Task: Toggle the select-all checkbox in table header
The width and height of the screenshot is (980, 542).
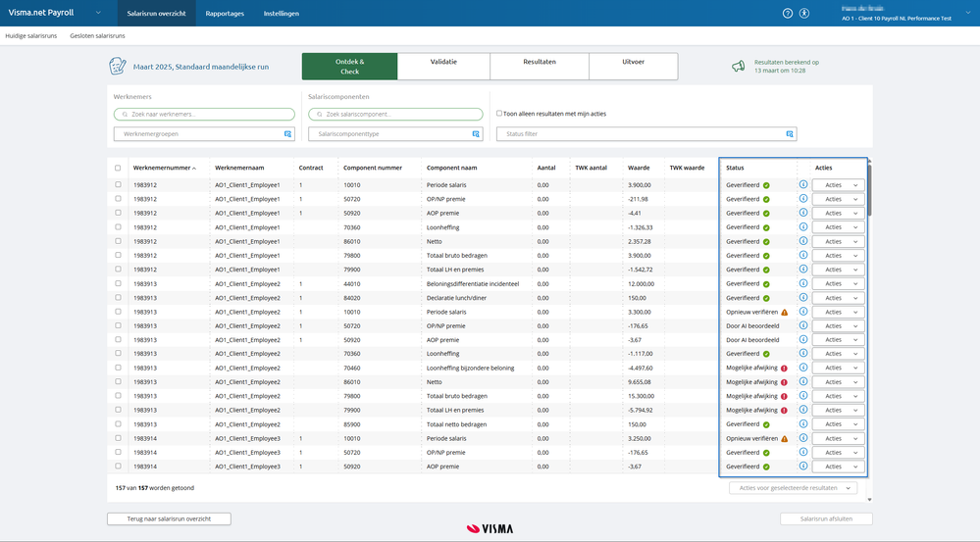Action: (x=118, y=168)
